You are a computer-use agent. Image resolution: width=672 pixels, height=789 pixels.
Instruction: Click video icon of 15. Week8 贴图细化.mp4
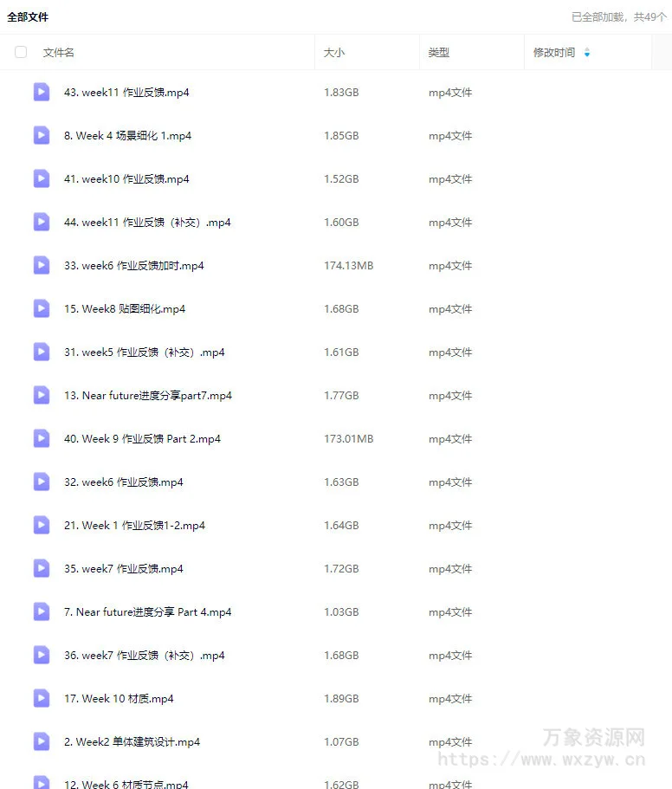[42, 308]
